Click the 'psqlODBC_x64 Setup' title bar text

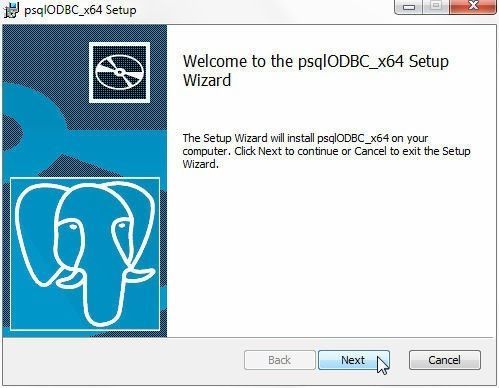(80, 10)
